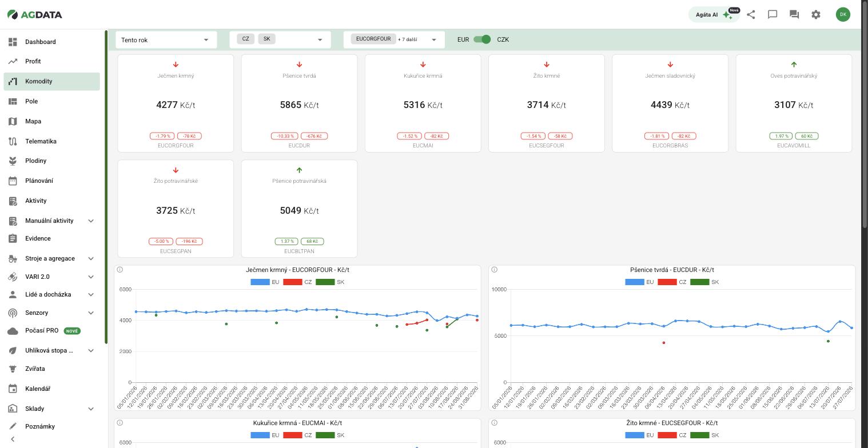The height and width of the screenshot is (448, 868).
Task: Open the single chat bubble icon
Action: click(773, 15)
